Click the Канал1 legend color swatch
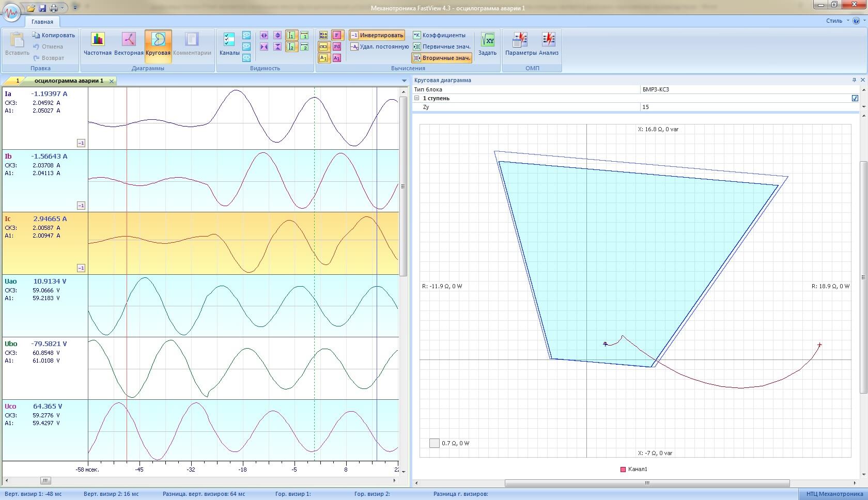Viewport: 868px width, 500px height. click(623, 469)
